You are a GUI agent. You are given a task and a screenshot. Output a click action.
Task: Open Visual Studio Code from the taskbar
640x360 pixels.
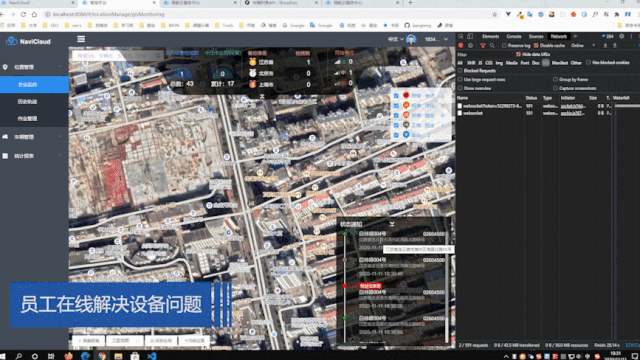click(151, 356)
